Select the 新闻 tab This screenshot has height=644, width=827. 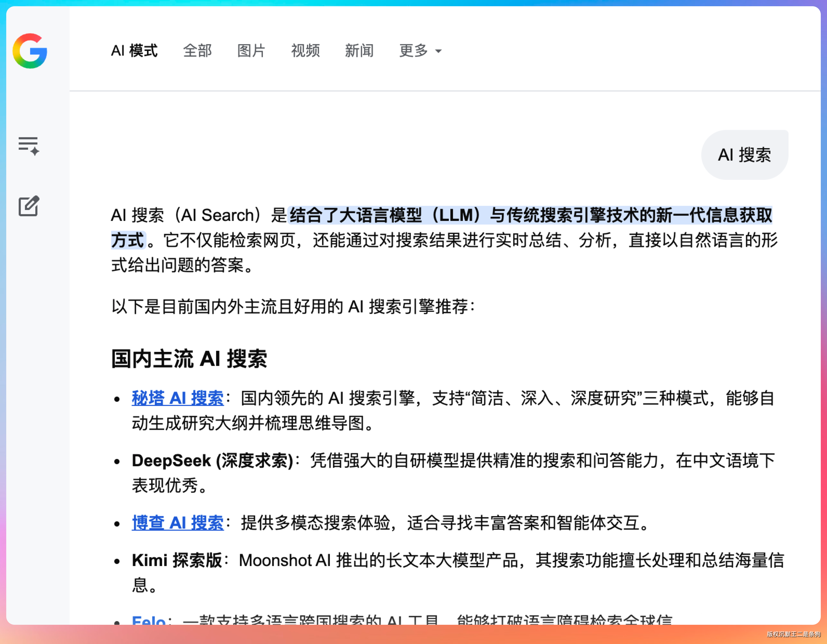(359, 51)
